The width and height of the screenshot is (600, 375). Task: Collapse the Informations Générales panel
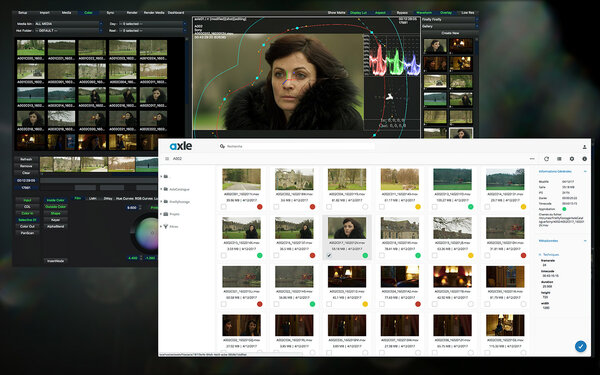click(x=585, y=171)
